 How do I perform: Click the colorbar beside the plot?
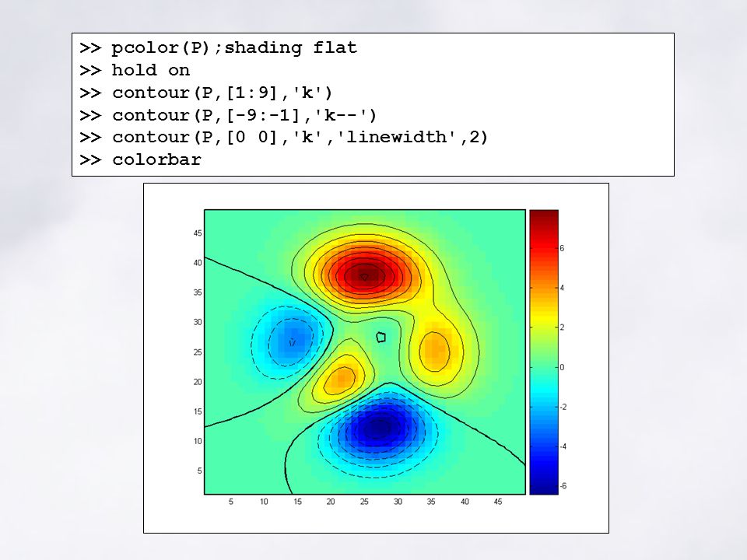click(544, 352)
